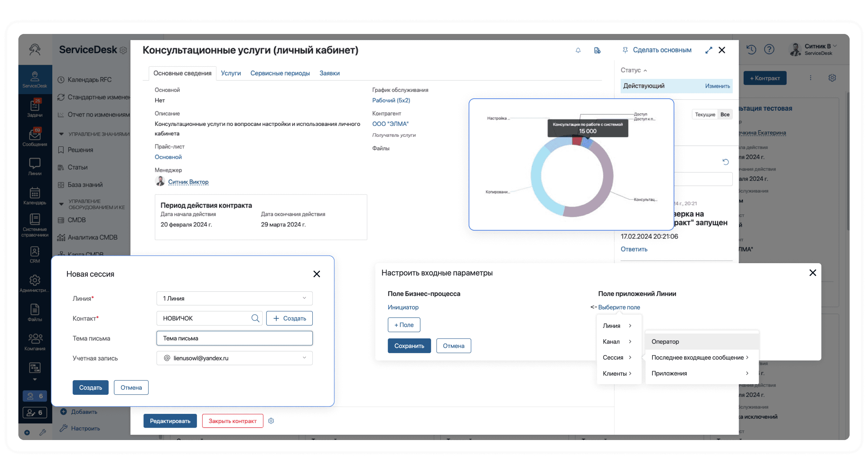Open the Messages section in the sidebar

pyautogui.click(x=35, y=137)
